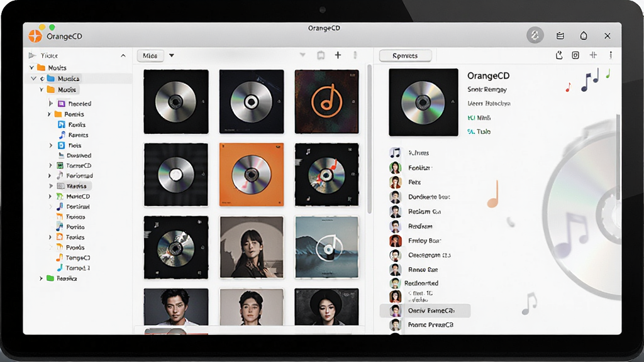This screenshot has height=362, width=644.
Task: Click the purple icon beside Reoeled
Action: click(62, 104)
